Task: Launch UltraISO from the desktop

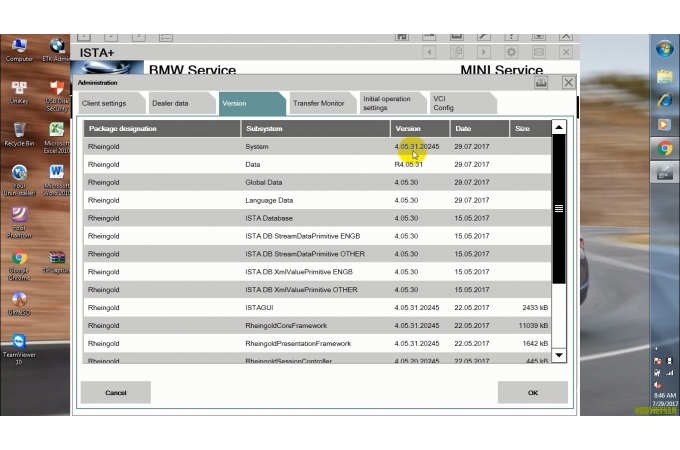Action: click(x=19, y=303)
